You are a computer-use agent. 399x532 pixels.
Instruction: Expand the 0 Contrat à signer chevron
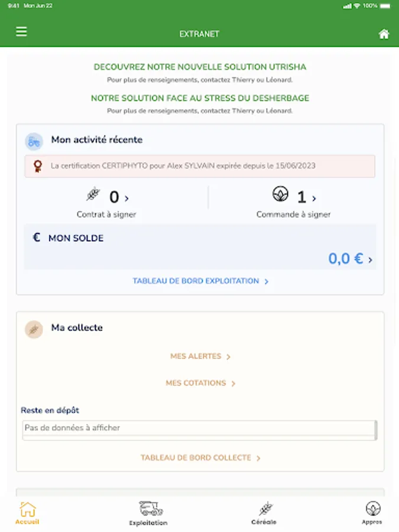coord(126,198)
